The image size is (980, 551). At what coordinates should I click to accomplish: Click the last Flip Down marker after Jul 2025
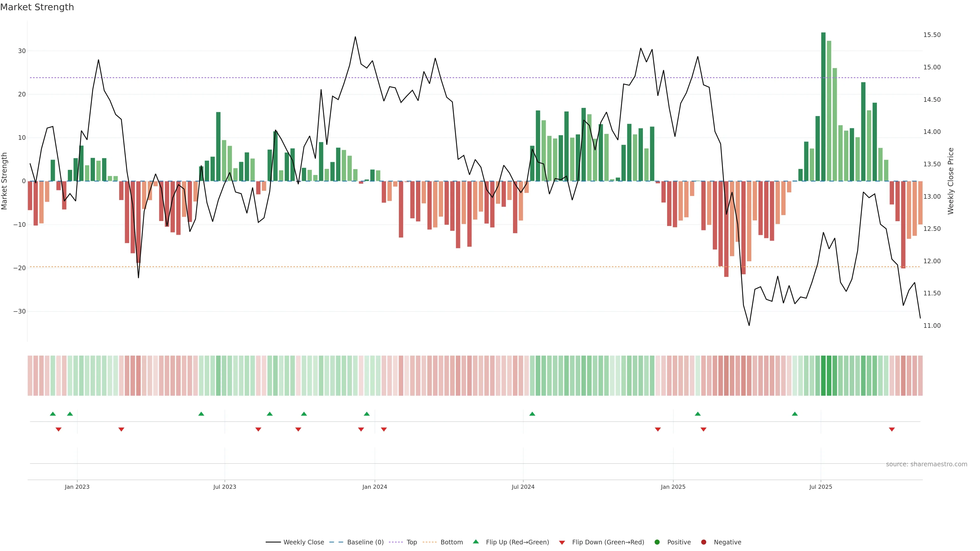click(x=892, y=429)
